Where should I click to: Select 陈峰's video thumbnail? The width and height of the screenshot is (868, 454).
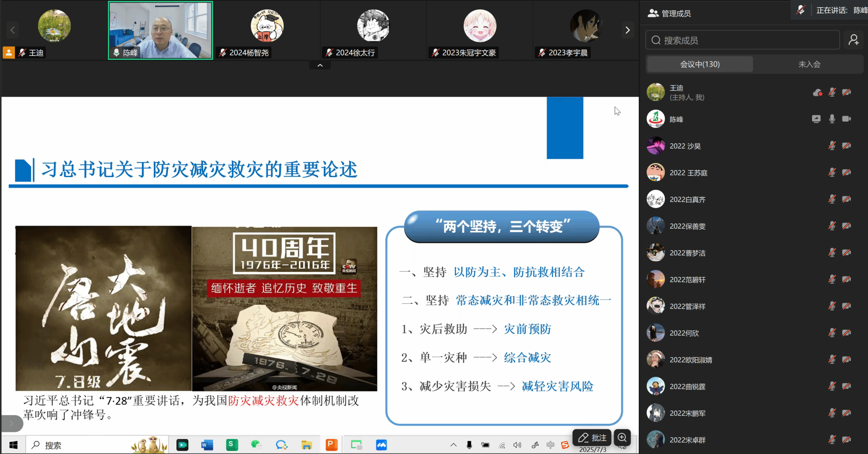[160, 30]
